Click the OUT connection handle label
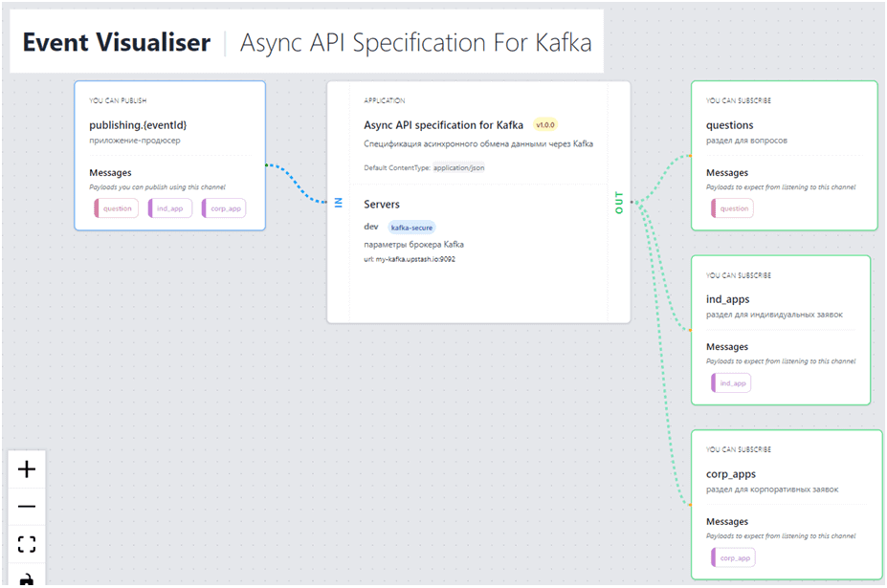This screenshot has width=887, height=588. pos(619,202)
